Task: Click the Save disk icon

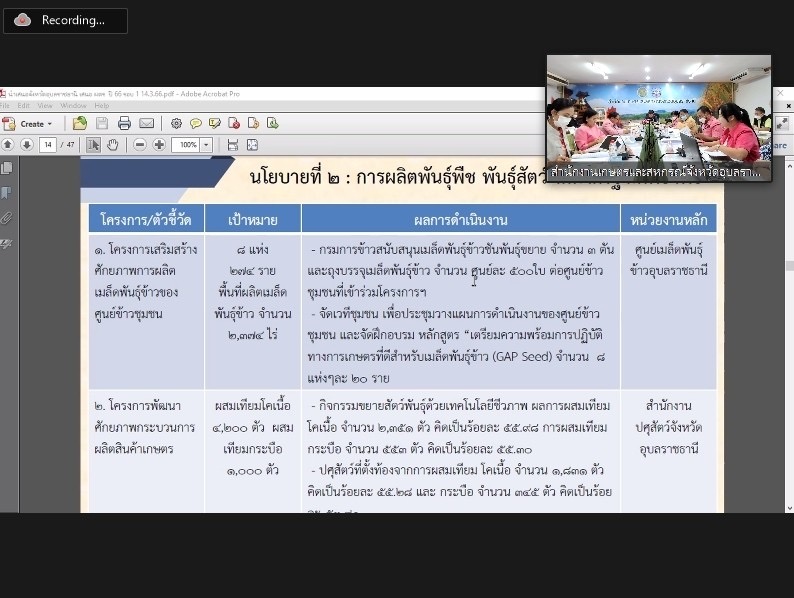Action: coord(102,124)
